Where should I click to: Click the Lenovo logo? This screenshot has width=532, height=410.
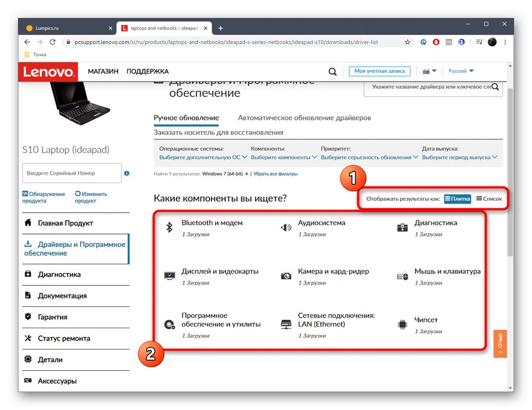pos(48,72)
